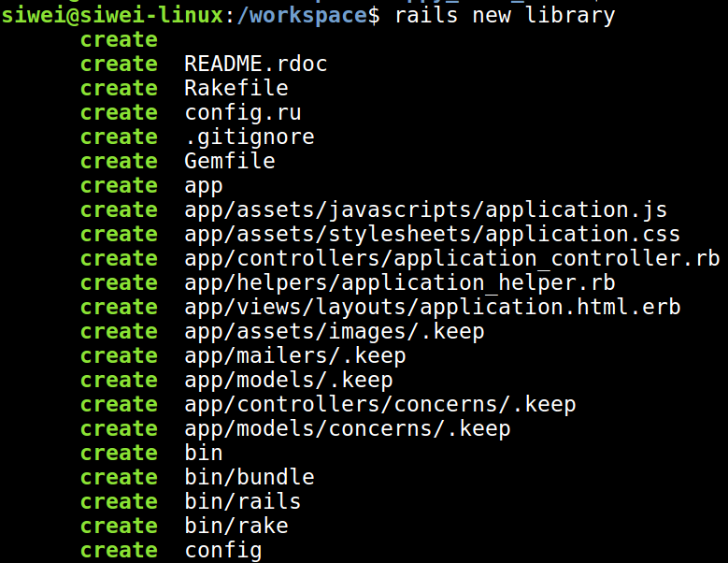Click the Rakefile entry in output
Image resolution: width=728 pixels, height=563 pixels.
pos(236,89)
